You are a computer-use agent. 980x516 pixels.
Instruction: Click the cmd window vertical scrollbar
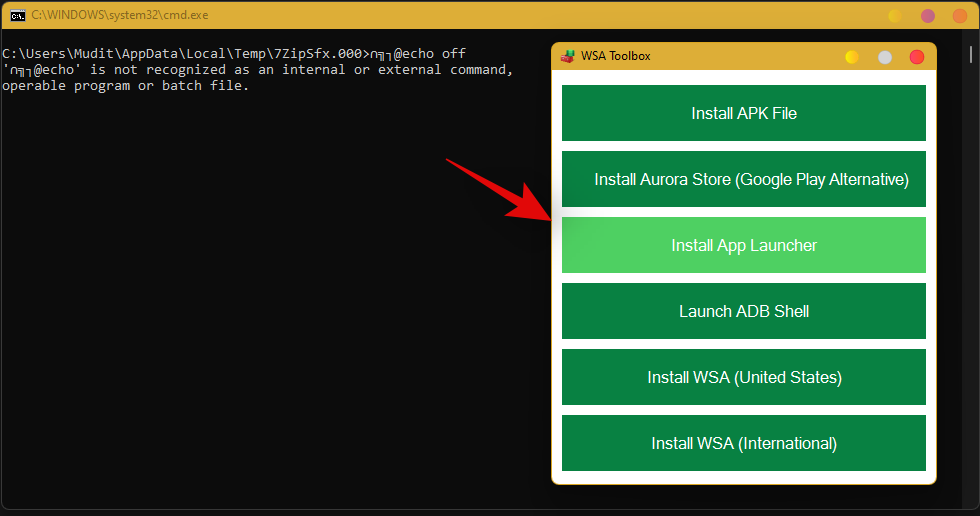pyautogui.click(x=973, y=270)
